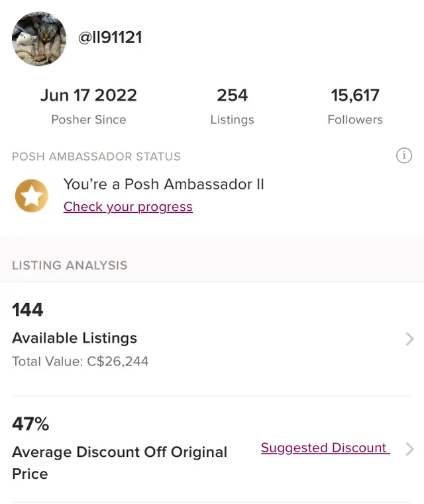The width and height of the screenshot is (424, 504).
Task: Tap the info icon for Posh Ambassador Status
Action: (x=403, y=156)
